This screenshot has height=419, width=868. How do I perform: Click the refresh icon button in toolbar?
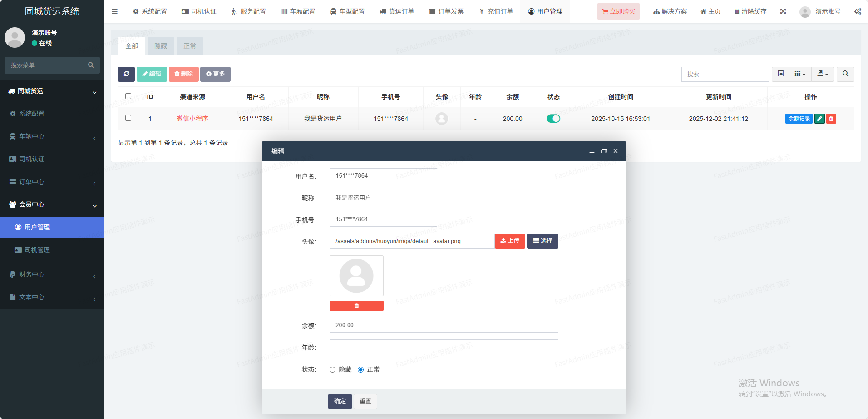tap(126, 74)
